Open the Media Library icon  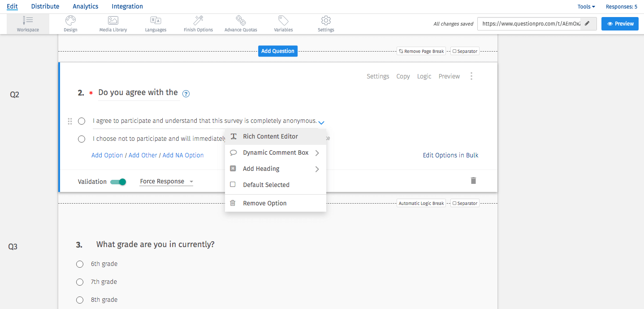point(113,21)
